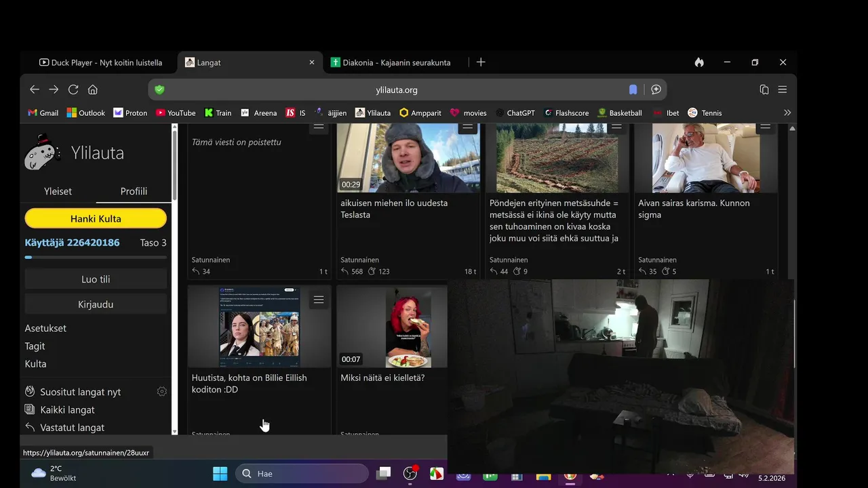Screen dimensions: 868x488
Task: Open the Proton bookmark
Action: point(130,113)
